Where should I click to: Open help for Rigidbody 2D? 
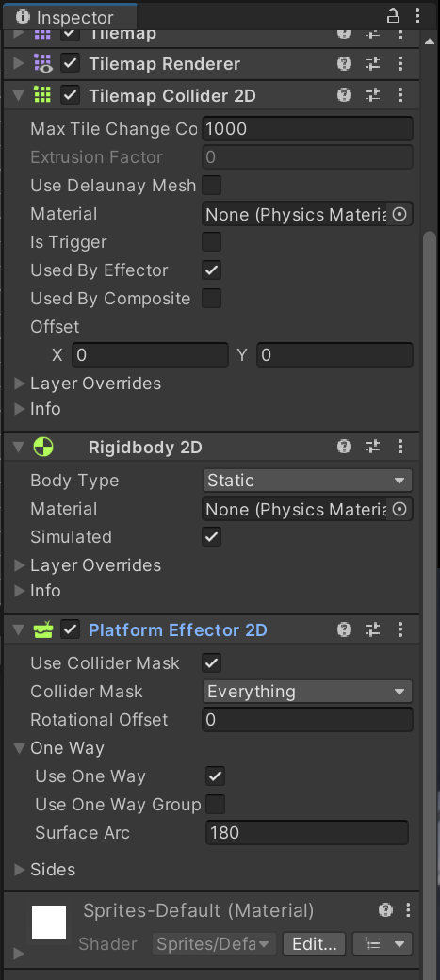pos(344,447)
